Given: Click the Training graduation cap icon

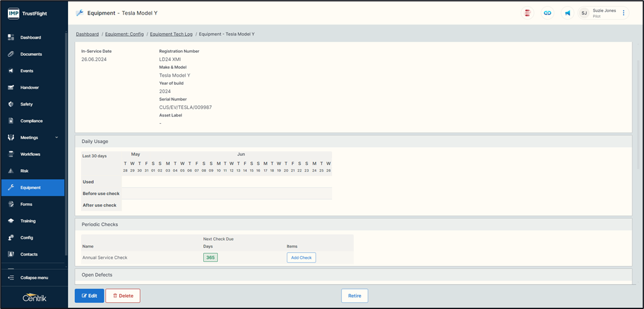Looking at the screenshot, I should (x=11, y=221).
